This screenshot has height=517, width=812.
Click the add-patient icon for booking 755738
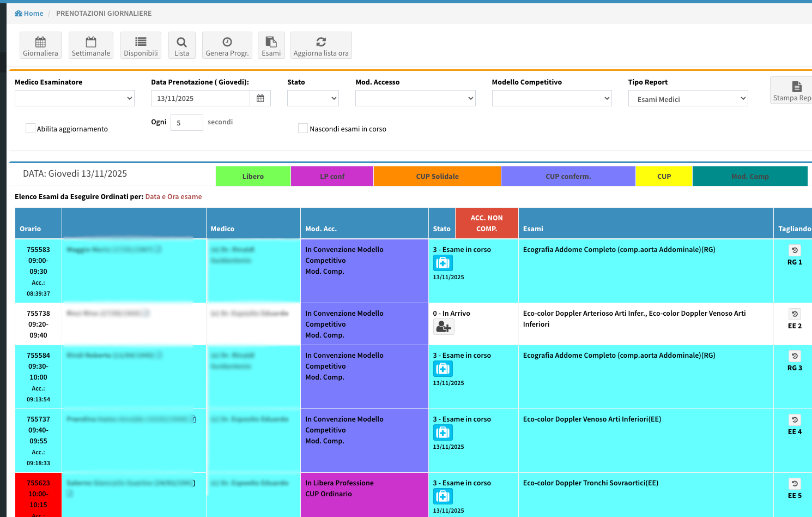[x=443, y=327]
